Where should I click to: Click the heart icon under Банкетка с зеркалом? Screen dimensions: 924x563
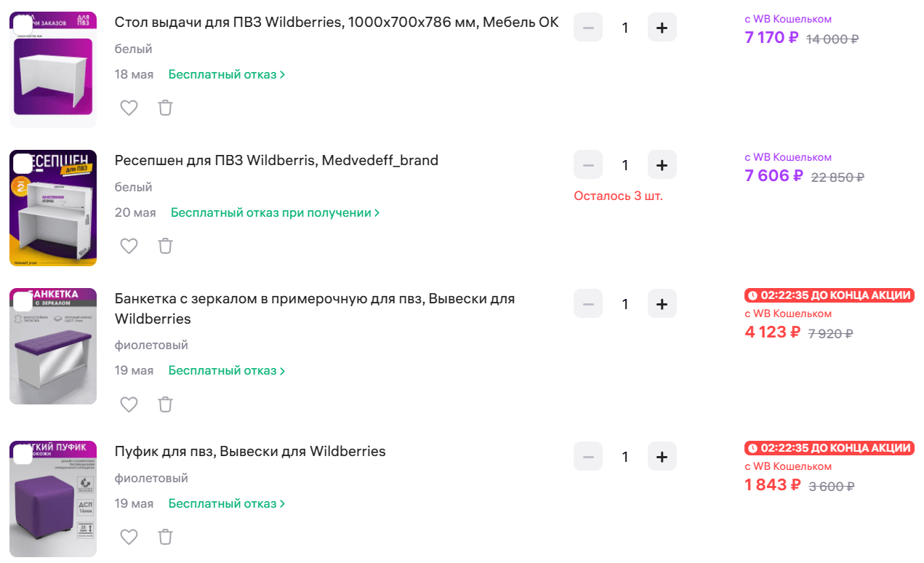(x=129, y=404)
